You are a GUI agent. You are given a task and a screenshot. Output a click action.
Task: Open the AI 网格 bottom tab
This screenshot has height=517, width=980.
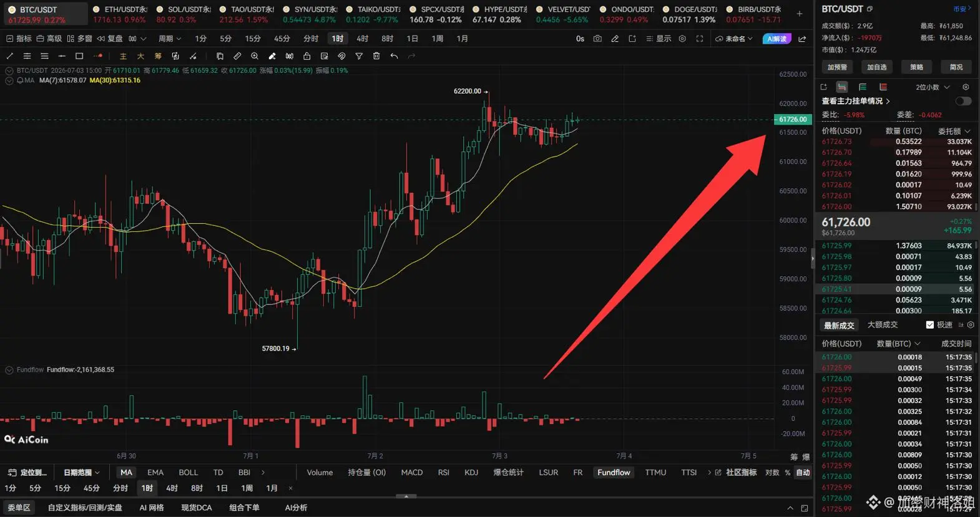click(x=152, y=508)
